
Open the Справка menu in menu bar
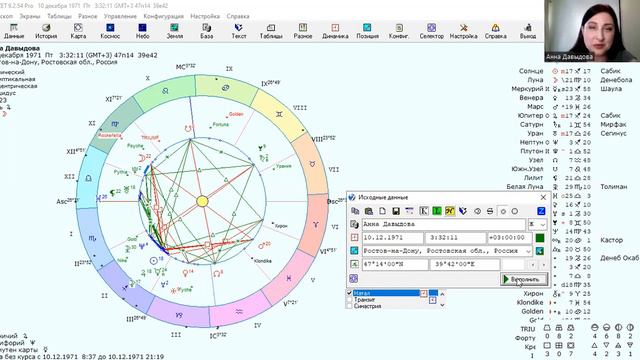(238, 16)
